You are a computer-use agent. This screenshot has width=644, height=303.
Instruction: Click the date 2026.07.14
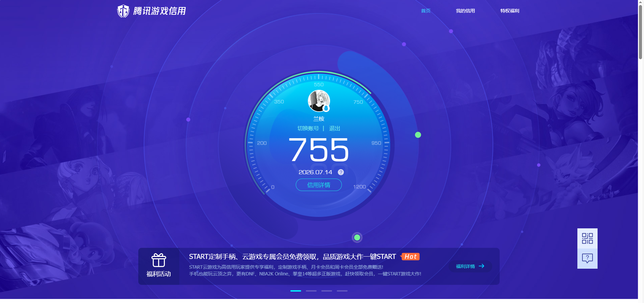(x=315, y=172)
